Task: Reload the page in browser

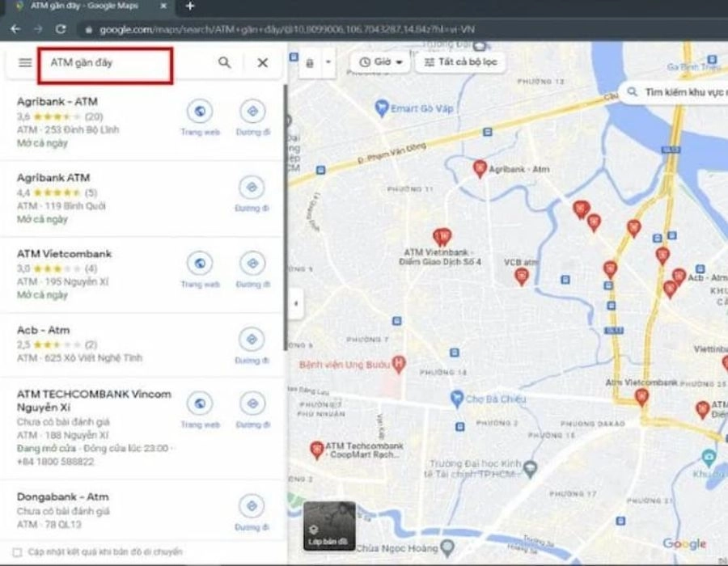Action: 61,29
